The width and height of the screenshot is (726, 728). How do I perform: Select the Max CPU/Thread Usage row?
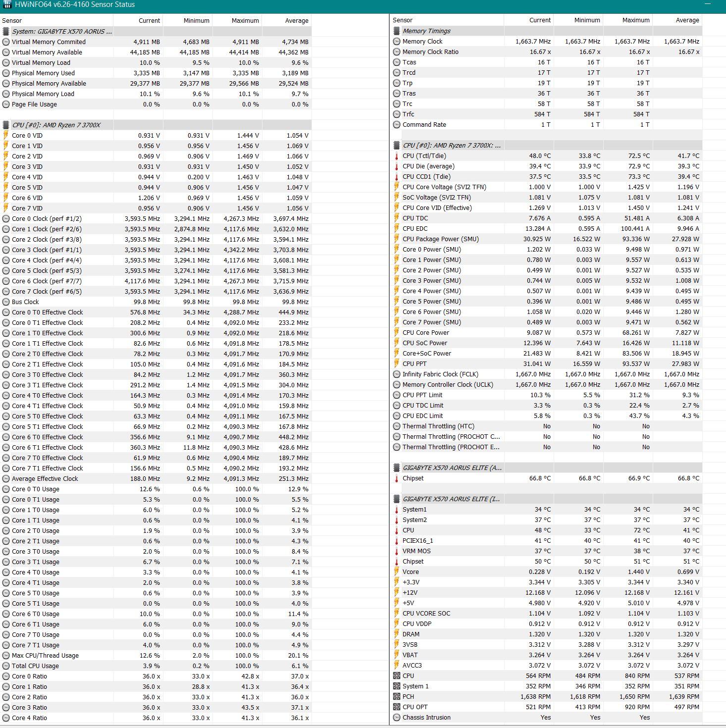(x=156, y=655)
